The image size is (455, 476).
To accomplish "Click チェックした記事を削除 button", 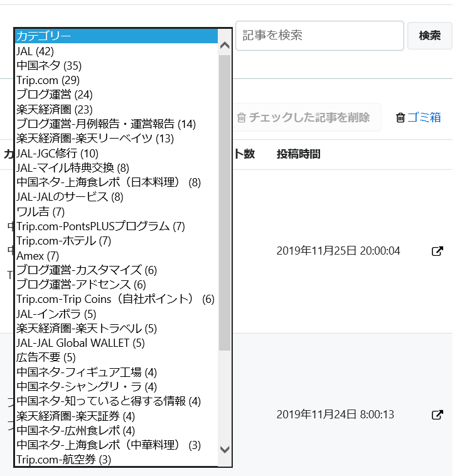I will pyautogui.click(x=304, y=117).
